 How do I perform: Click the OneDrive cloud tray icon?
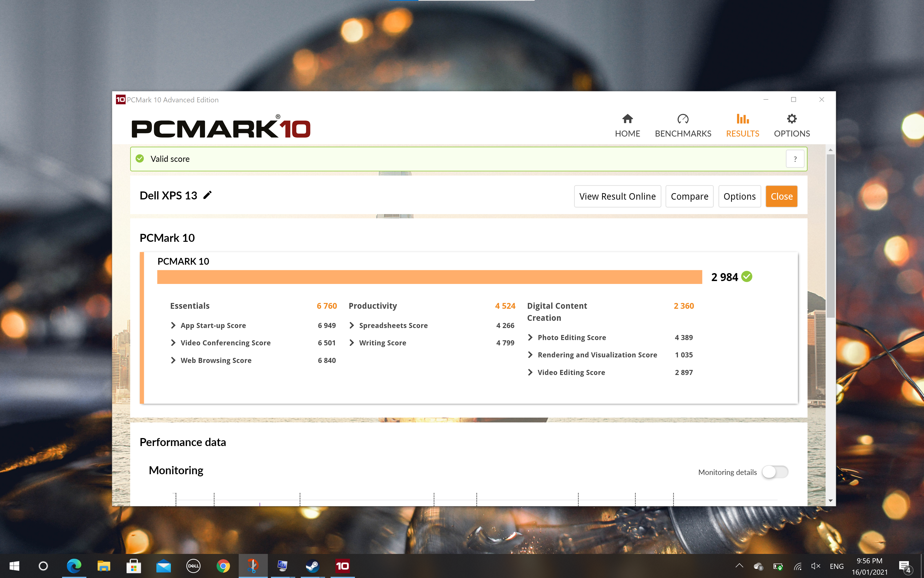tap(758, 566)
